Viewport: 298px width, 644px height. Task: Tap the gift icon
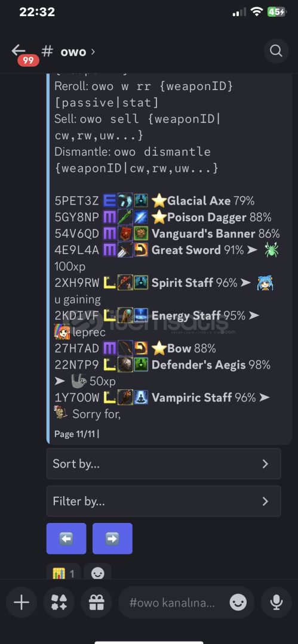[96, 602]
